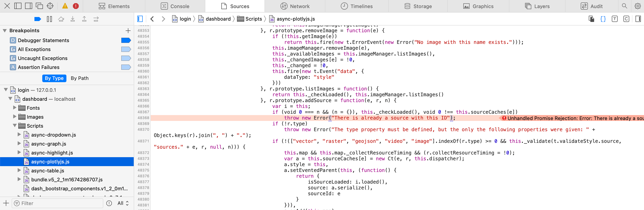This screenshot has height=210, width=644.
Task: Close the Web Inspector panel
Action: pyautogui.click(x=7, y=6)
